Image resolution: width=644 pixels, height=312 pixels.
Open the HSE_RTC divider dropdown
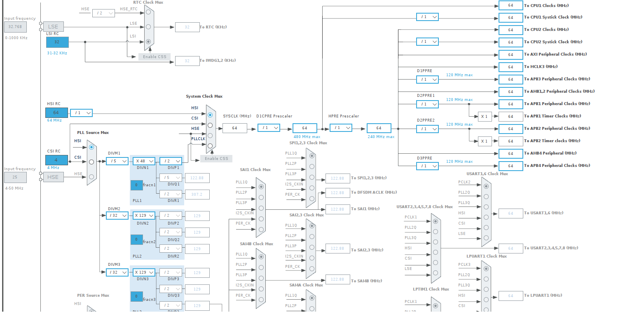coord(103,13)
